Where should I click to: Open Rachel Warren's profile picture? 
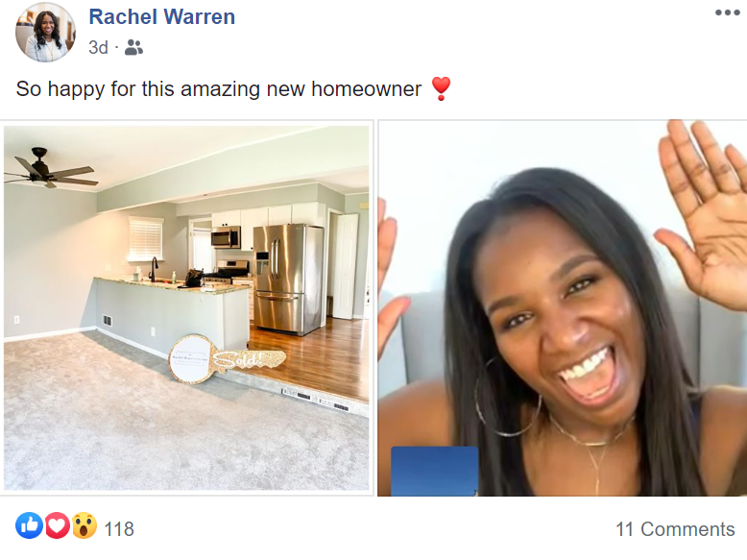click(45, 33)
